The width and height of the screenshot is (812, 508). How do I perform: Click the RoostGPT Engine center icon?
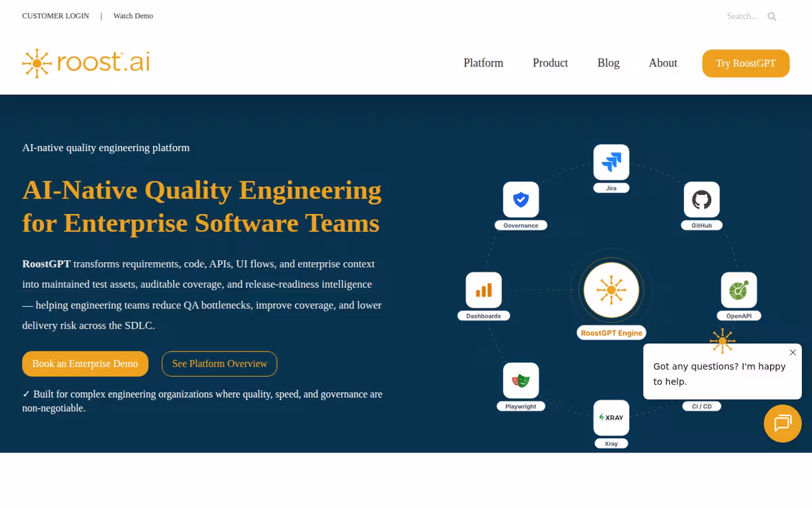click(x=611, y=291)
